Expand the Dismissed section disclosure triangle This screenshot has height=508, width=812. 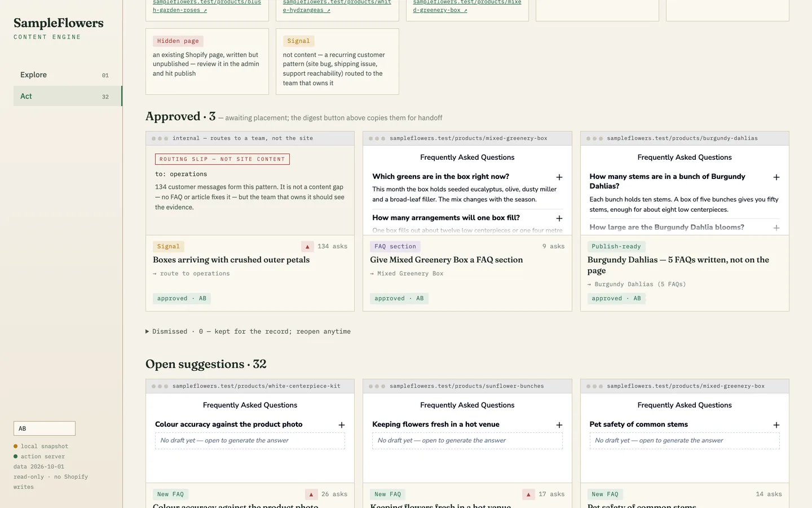click(147, 331)
